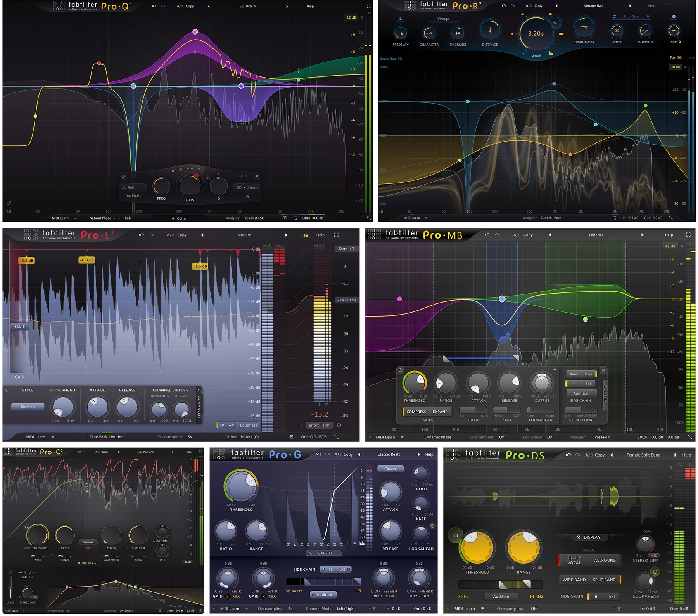Click the Audition button in Pro-DS
This screenshot has height=616, width=698.
click(501, 596)
